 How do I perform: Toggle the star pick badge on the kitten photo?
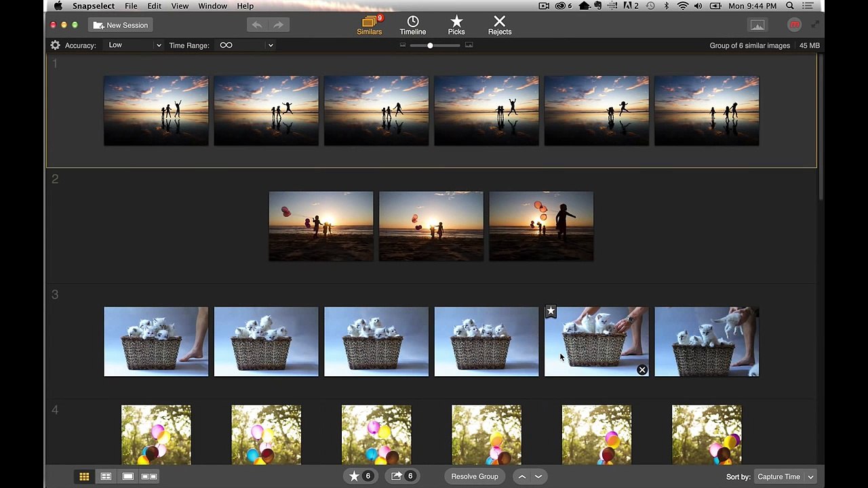click(551, 312)
